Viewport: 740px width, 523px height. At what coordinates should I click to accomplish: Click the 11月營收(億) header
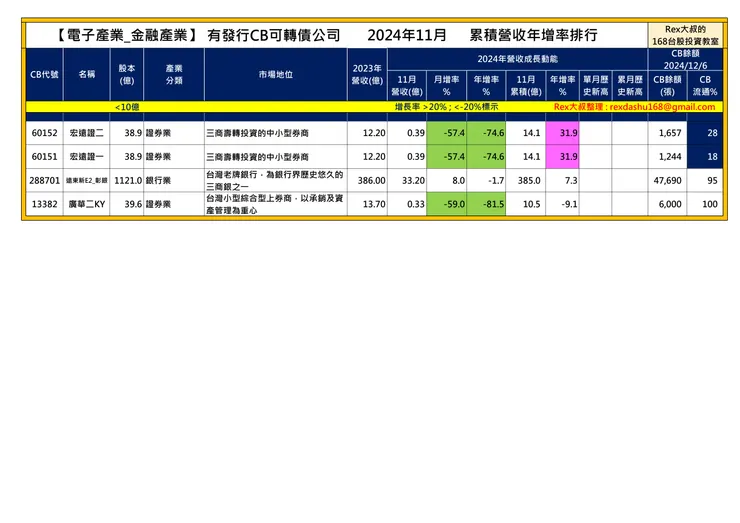407,85
